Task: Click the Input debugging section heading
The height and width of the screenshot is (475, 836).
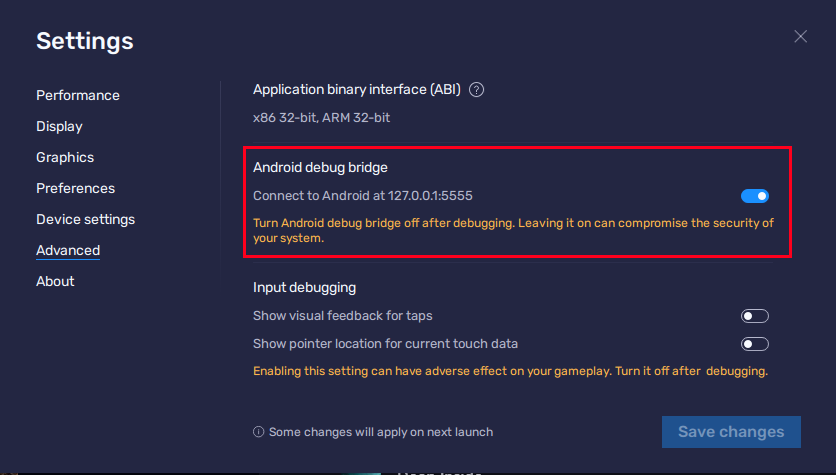Action: 304,288
